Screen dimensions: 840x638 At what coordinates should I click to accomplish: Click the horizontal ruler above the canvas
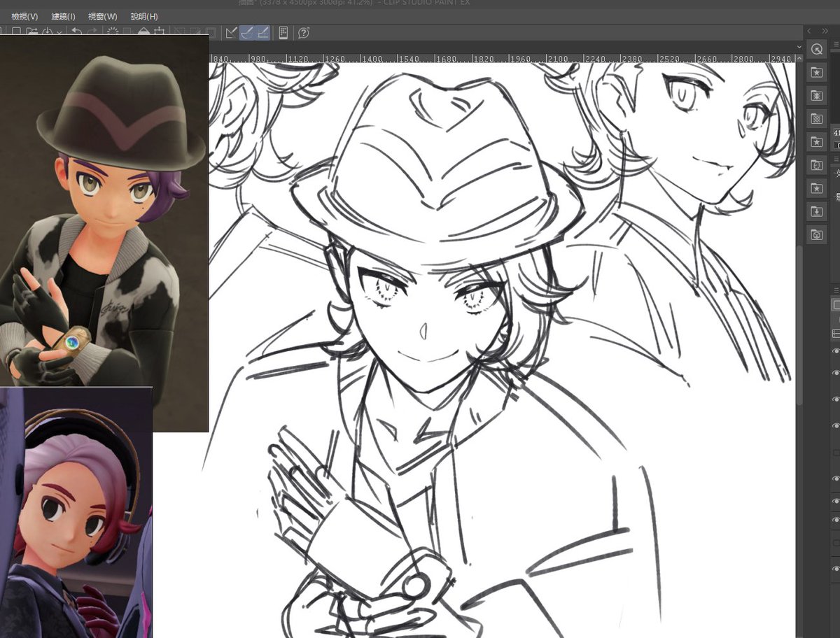(503, 59)
